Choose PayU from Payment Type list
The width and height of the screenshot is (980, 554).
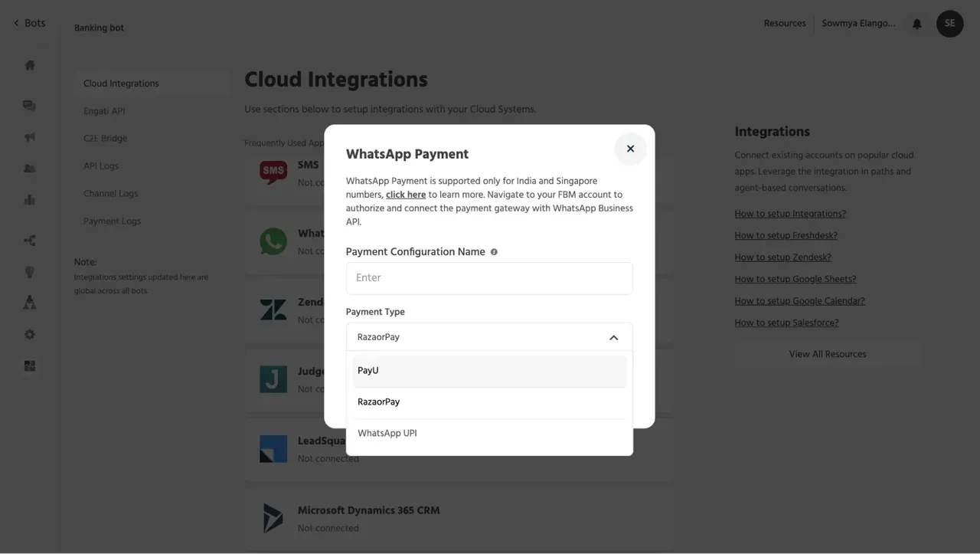(489, 371)
